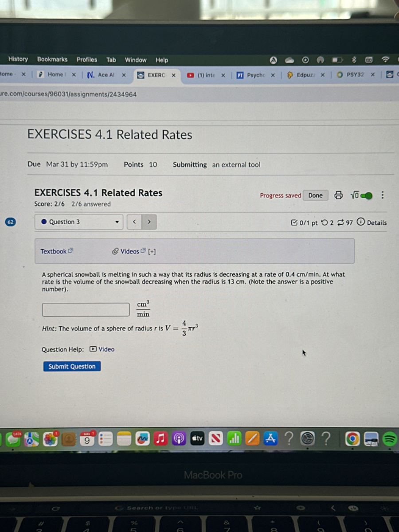Open the three-dot more options menu

tap(383, 195)
